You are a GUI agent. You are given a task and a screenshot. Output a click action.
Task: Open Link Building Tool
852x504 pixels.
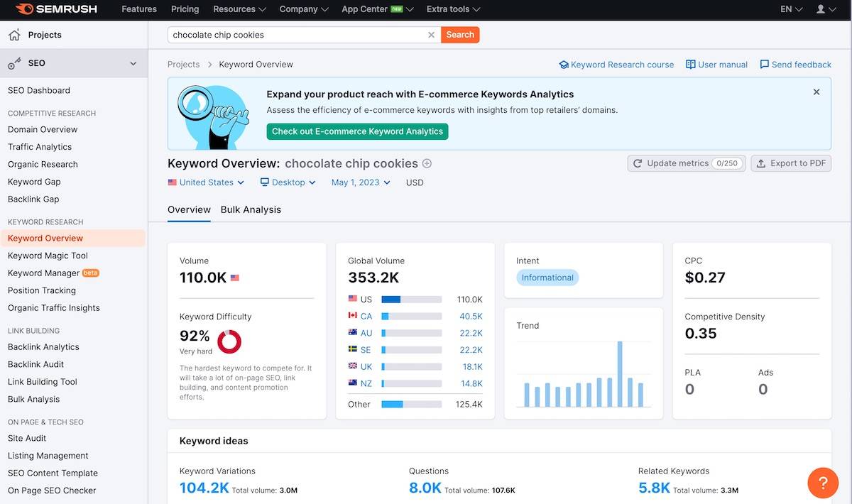43,382
